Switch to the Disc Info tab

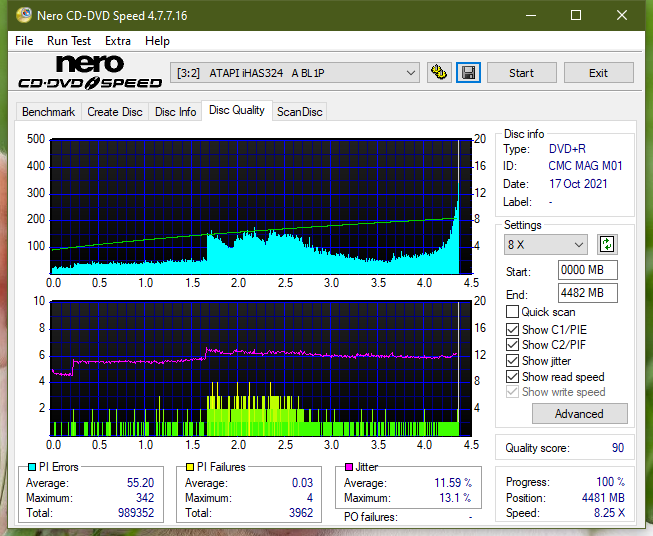(x=175, y=112)
